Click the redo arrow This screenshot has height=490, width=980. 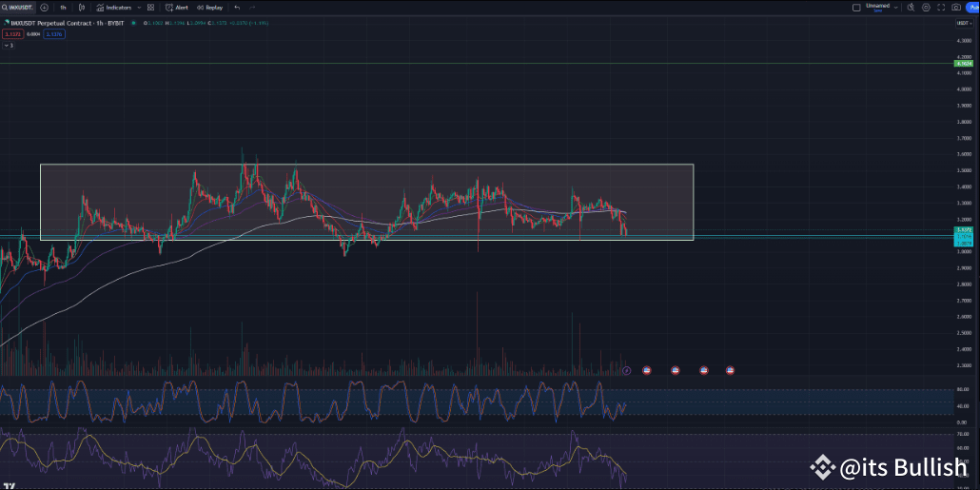(x=253, y=7)
